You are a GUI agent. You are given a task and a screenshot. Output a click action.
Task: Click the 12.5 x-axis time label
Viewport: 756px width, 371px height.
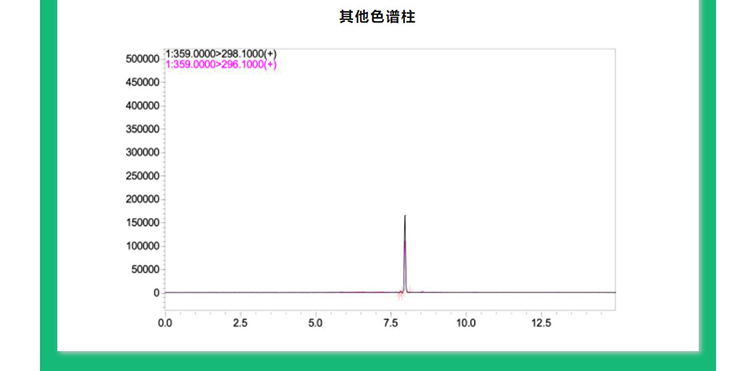541,323
